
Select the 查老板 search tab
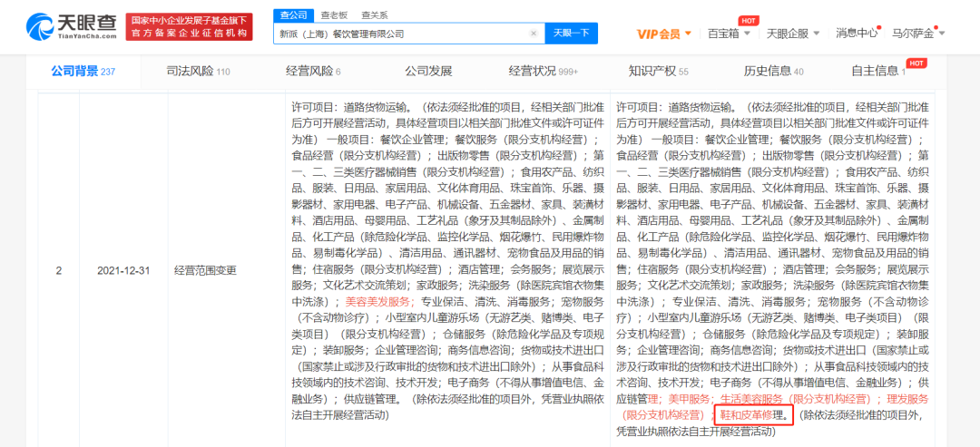[333, 15]
